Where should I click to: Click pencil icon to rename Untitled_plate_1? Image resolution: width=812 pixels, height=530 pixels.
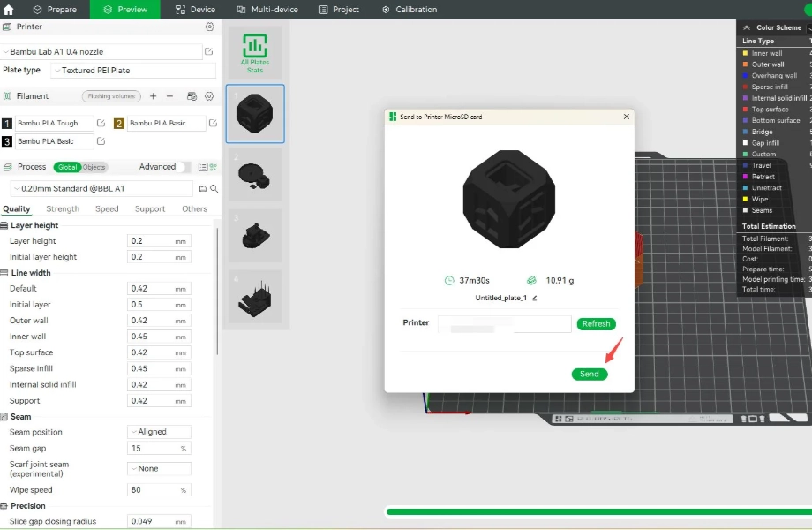pyautogui.click(x=535, y=299)
